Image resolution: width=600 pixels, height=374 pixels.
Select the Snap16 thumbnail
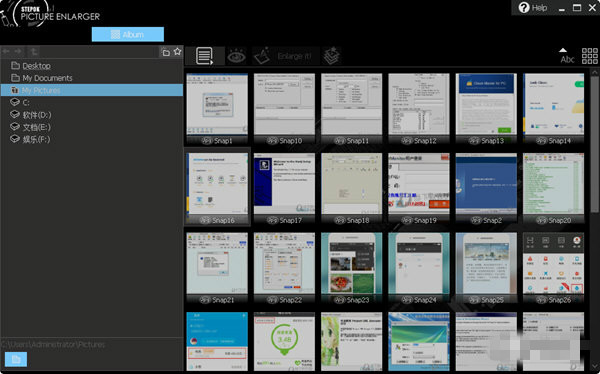tap(217, 184)
